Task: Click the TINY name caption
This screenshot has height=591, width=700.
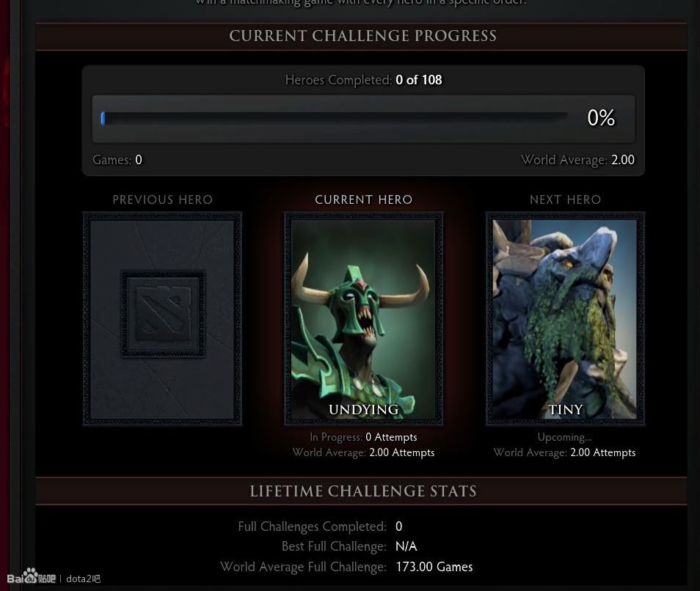Action: [565, 409]
